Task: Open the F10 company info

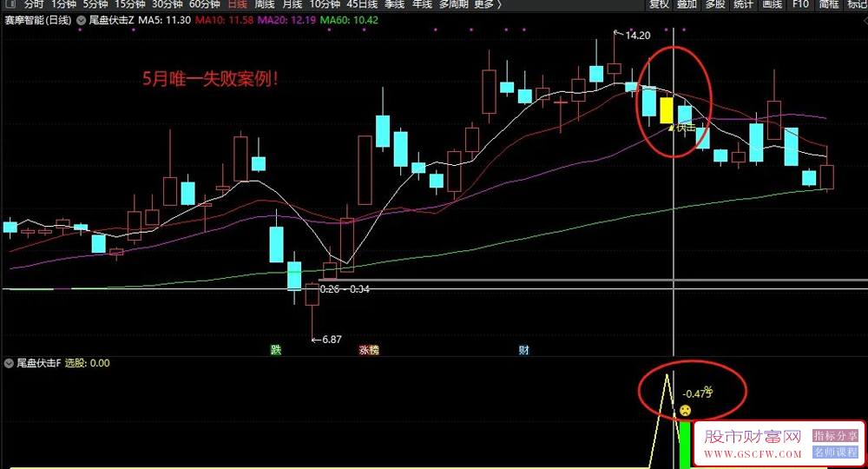Action: 800,3
